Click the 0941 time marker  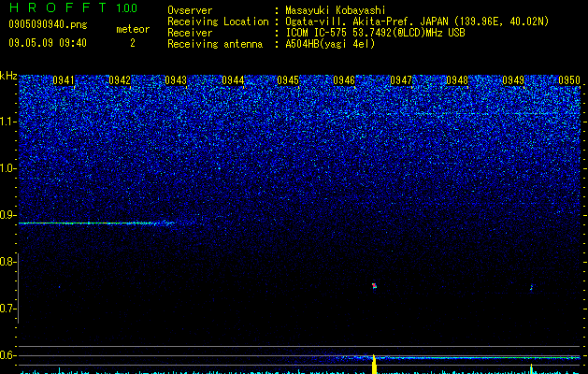64,80
